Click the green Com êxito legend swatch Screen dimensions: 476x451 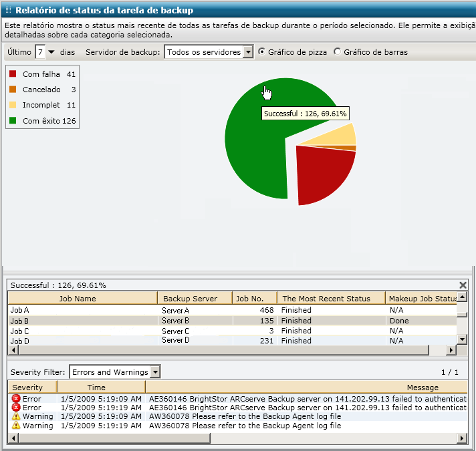click(13, 121)
